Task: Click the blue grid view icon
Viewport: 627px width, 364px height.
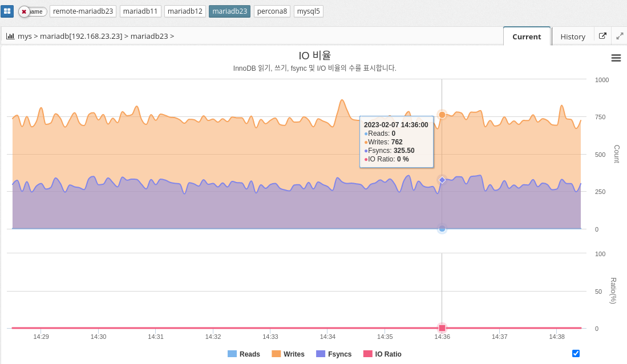Action: (7, 11)
